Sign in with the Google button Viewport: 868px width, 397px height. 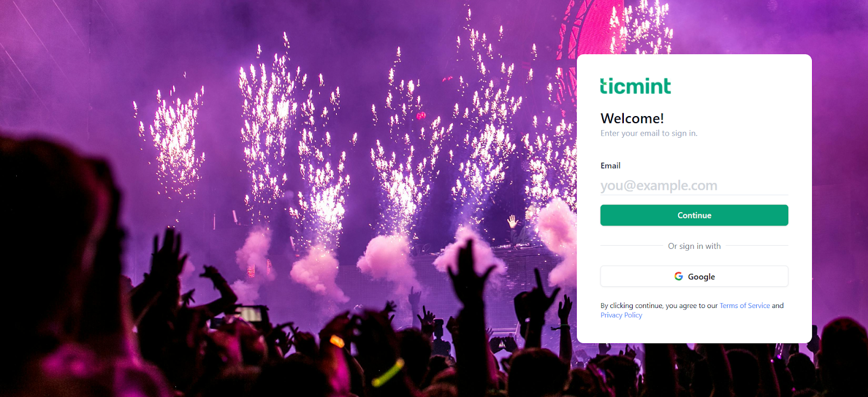coord(694,276)
